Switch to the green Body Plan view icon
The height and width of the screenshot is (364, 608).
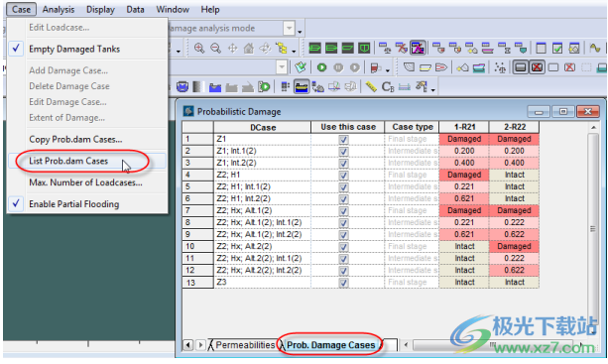pos(364,48)
